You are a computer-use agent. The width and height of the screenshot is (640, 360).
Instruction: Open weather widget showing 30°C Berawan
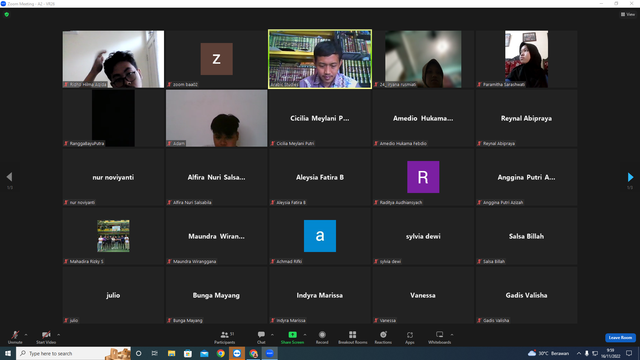pos(548,353)
